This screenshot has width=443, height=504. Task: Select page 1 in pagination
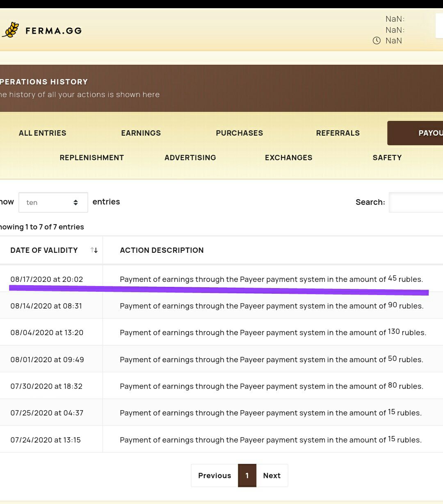[x=247, y=476]
